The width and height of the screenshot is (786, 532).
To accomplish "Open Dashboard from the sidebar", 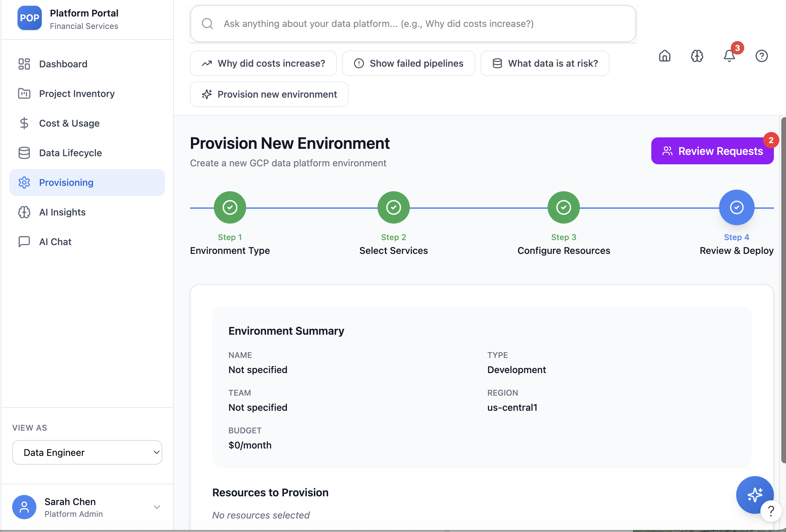I will (87, 64).
